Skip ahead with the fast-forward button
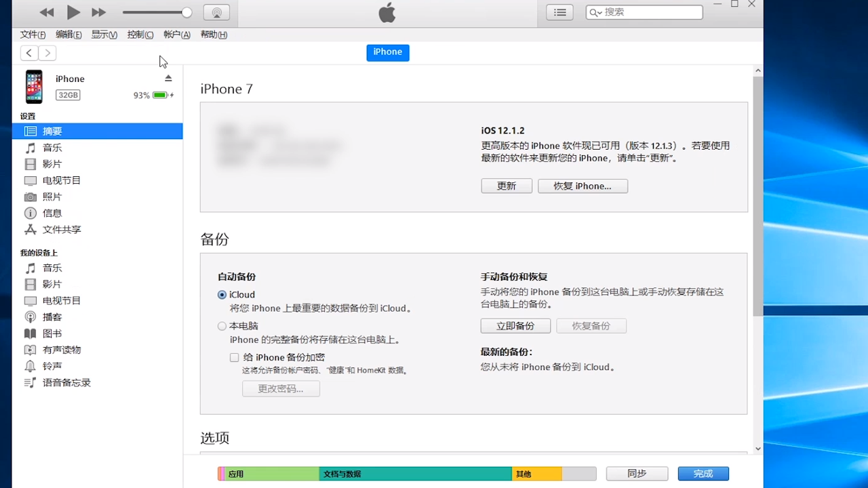Viewport: 868px width, 488px height. (99, 12)
